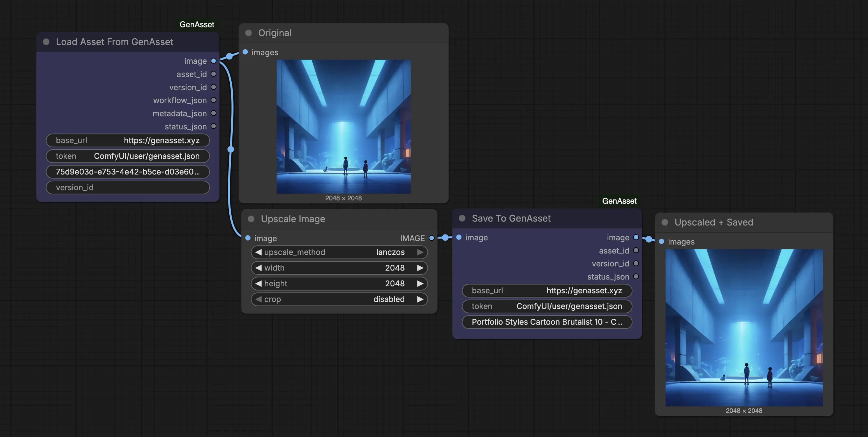Edit the Portfolio Styles Cartoon Brutalist name field
Viewport: 868px width, 437px height.
tap(547, 322)
